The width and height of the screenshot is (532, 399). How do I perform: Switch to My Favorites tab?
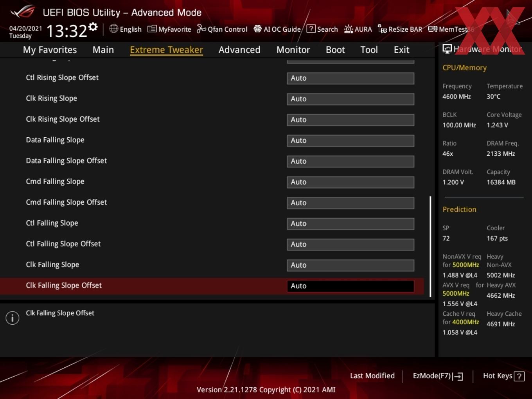50,50
